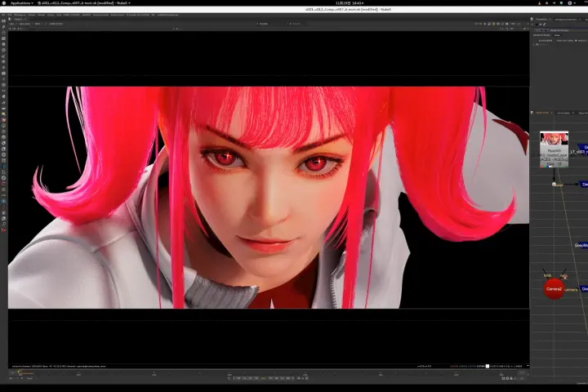Switch to the Curve Editor tab
The image size is (588, 392).
563,113
